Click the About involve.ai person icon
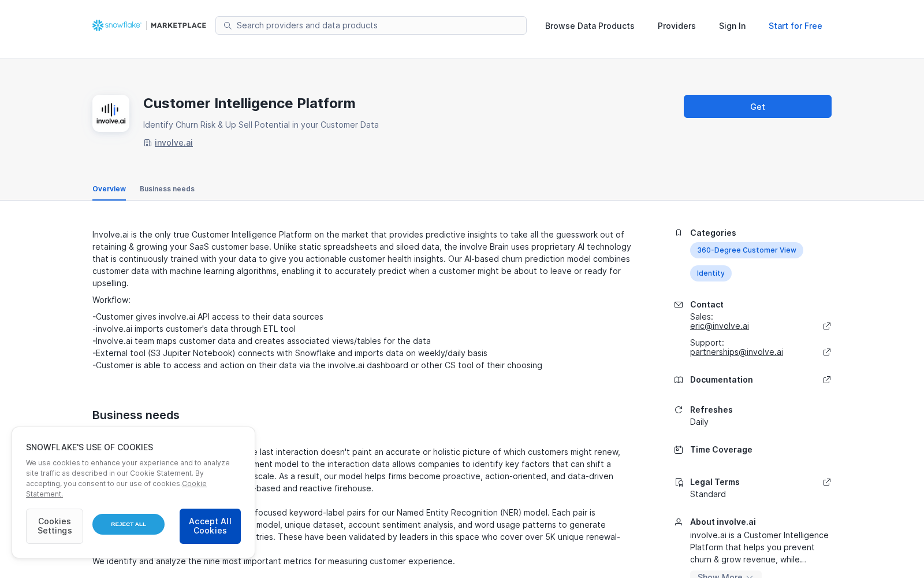This screenshot has width=924, height=578. click(x=679, y=522)
